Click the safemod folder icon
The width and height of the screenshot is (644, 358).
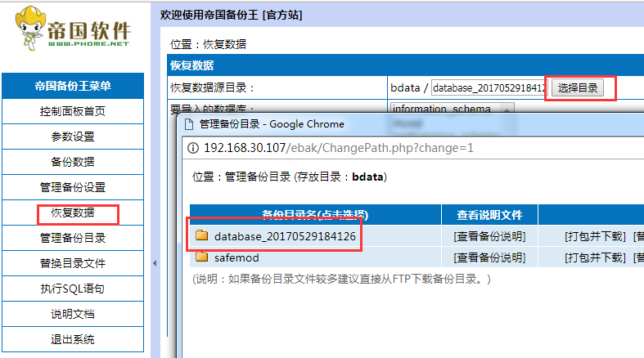tap(201, 257)
